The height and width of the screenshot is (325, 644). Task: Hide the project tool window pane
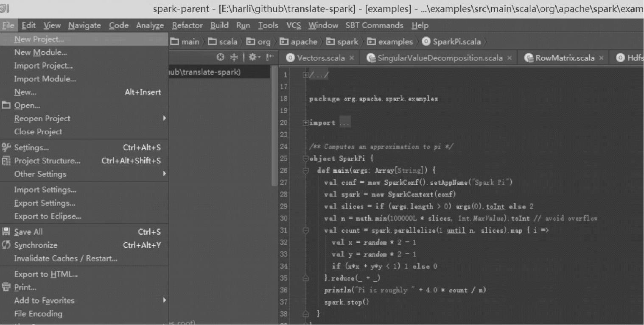[270, 58]
